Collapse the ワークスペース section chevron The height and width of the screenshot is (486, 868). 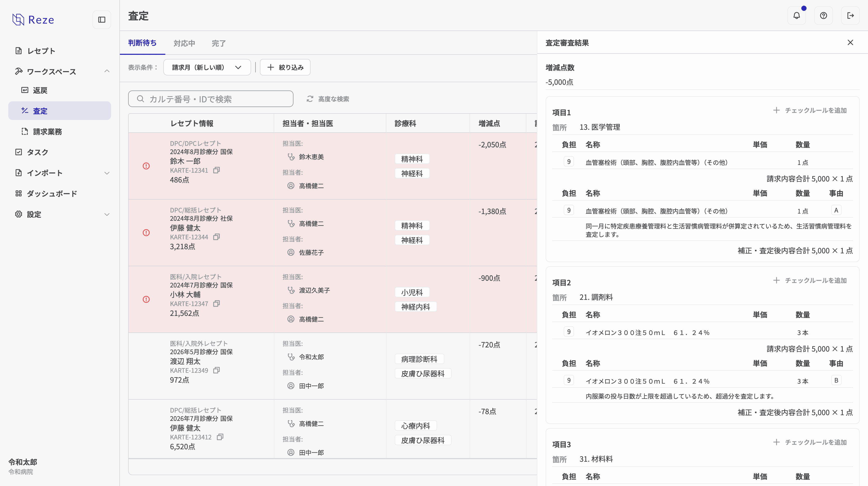point(107,71)
